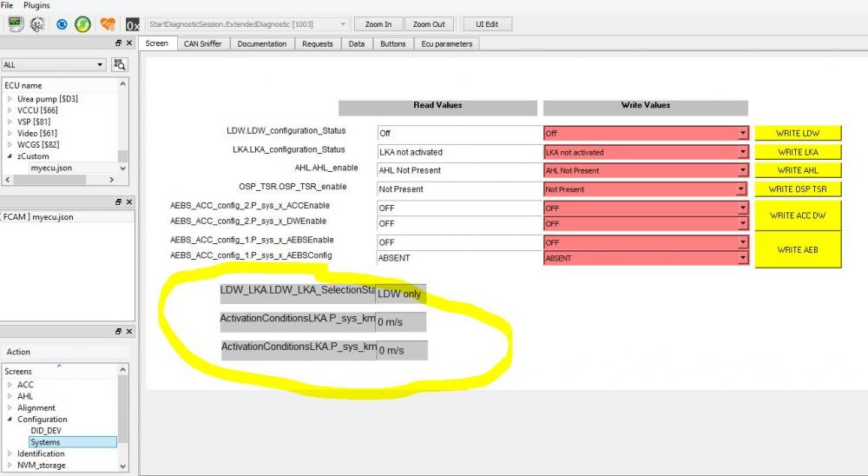This screenshot has height=476, width=868.
Task: Click the LDW only selection status value
Action: coord(400,294)
